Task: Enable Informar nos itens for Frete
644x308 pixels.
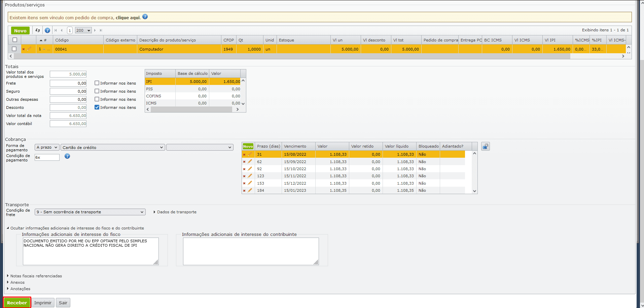Action: coord(97,83)
